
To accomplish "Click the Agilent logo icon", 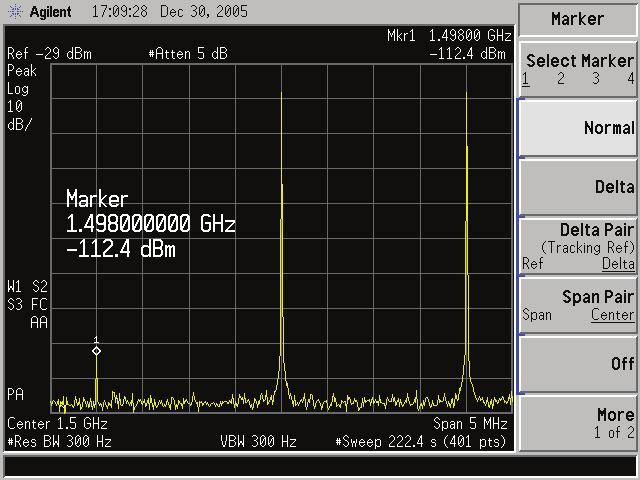I will click(16, 11).
